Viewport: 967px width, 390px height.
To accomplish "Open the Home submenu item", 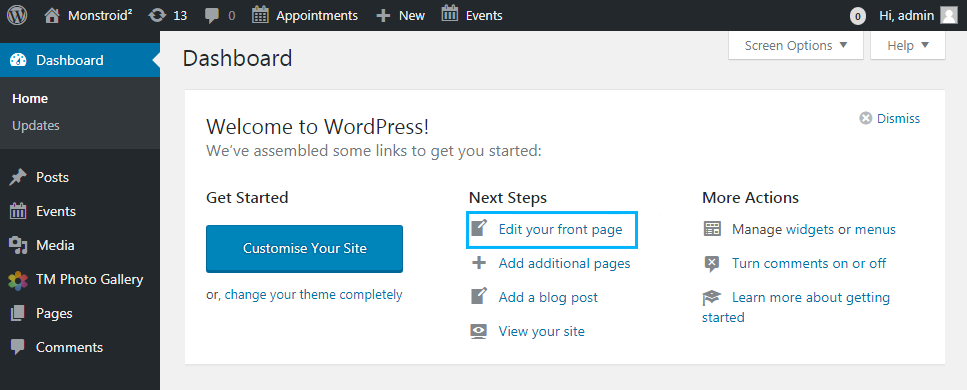I will (30, 99).
